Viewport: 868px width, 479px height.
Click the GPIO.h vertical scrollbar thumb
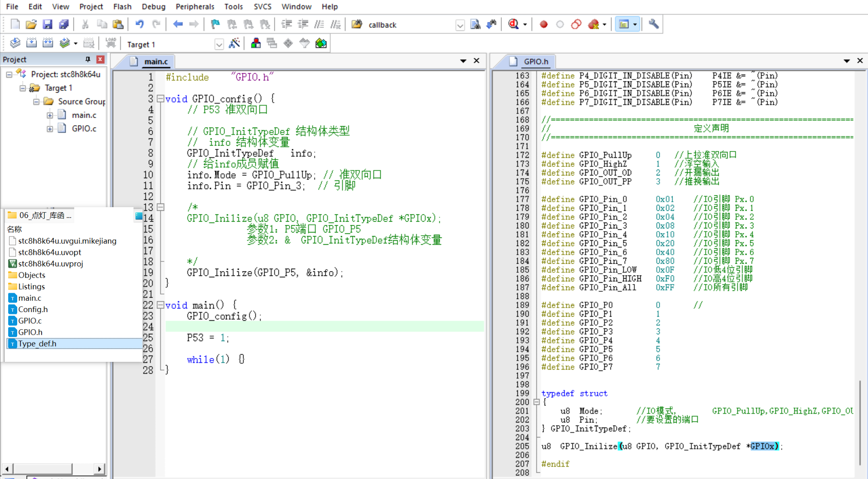(859, 423)
